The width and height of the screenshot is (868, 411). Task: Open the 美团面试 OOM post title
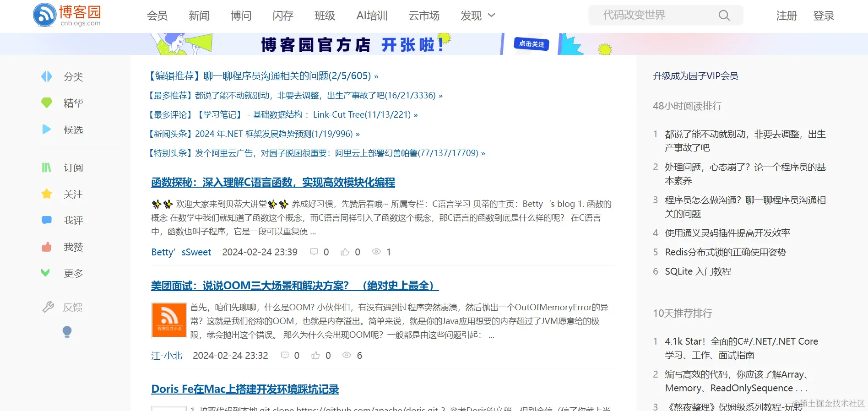click(x=295, y=286)
